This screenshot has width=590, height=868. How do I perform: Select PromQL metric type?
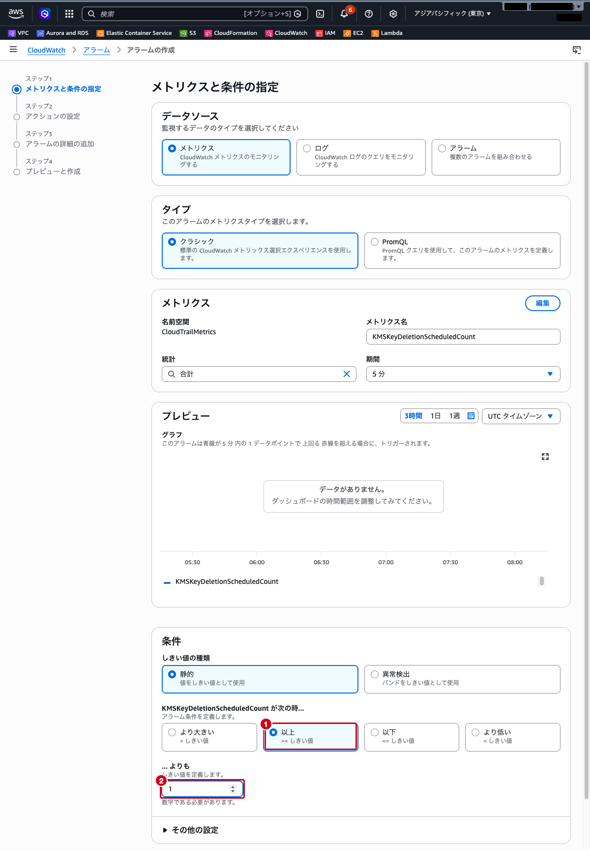pos(462,251)
